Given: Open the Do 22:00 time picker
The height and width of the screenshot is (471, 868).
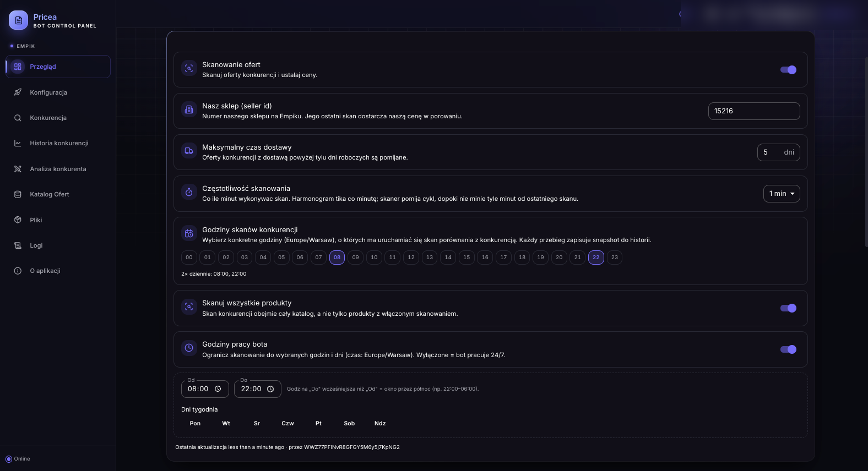Looking at the screenshot, I should (x=258, y=389).
